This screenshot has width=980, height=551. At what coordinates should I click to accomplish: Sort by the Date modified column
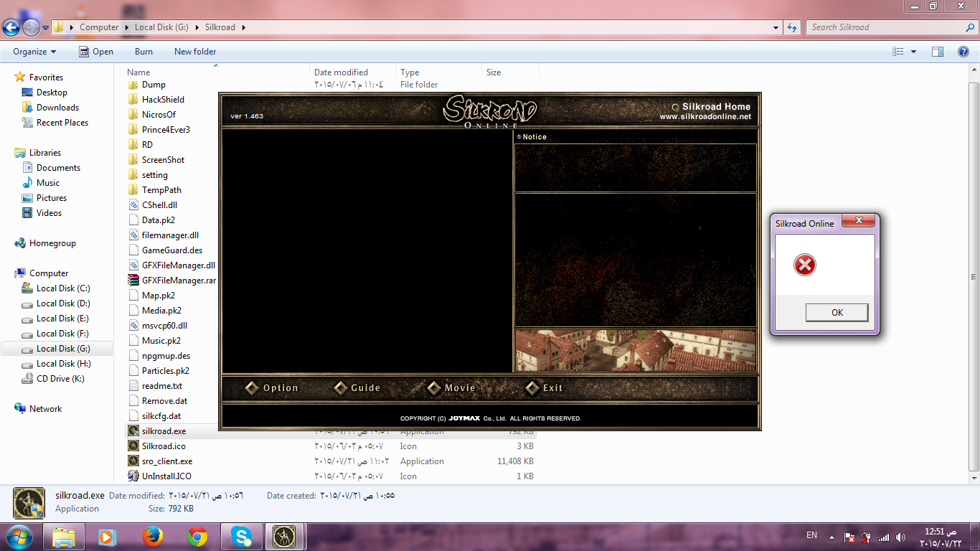[x=341, y=72]
